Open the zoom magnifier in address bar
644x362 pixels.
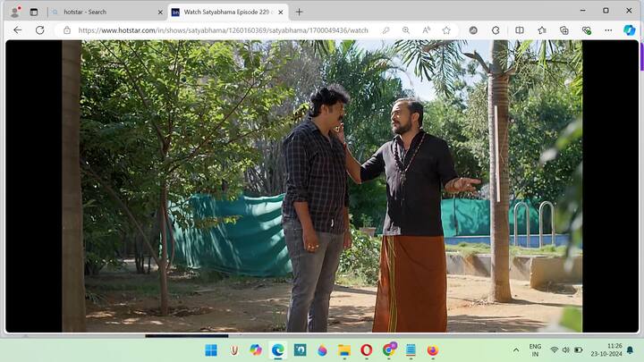pyautogui.click(x=406, y=29)
